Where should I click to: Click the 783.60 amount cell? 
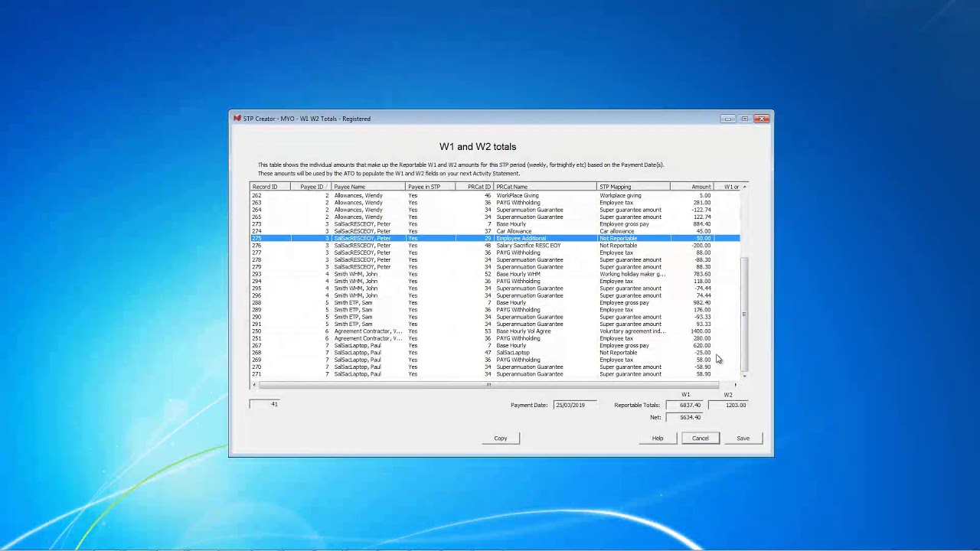[x=701, y=274]
